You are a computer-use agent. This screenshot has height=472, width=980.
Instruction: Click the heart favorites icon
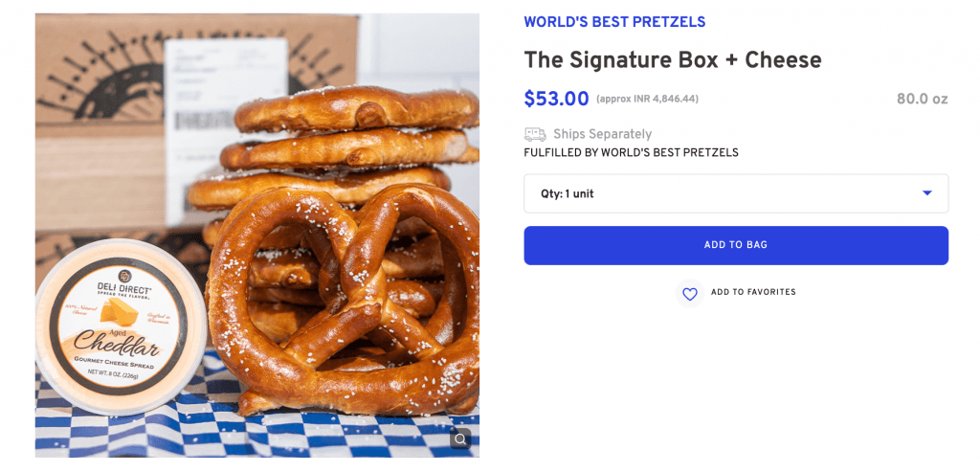coord(689,293)
